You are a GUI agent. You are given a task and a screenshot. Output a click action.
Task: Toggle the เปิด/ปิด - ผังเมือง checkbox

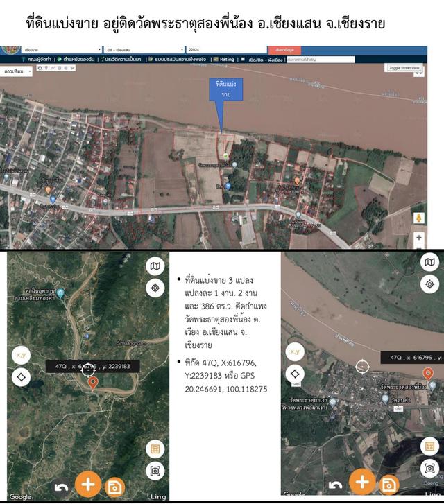pos(243,59)
